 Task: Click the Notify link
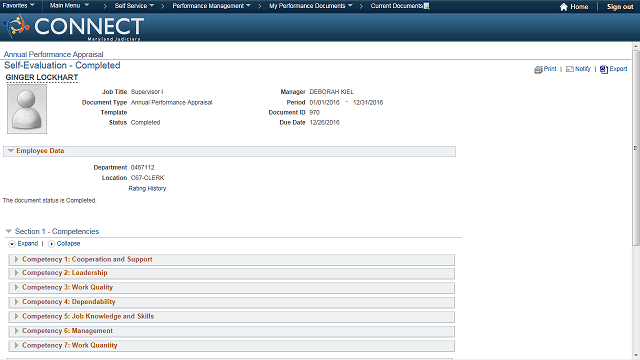582,69
